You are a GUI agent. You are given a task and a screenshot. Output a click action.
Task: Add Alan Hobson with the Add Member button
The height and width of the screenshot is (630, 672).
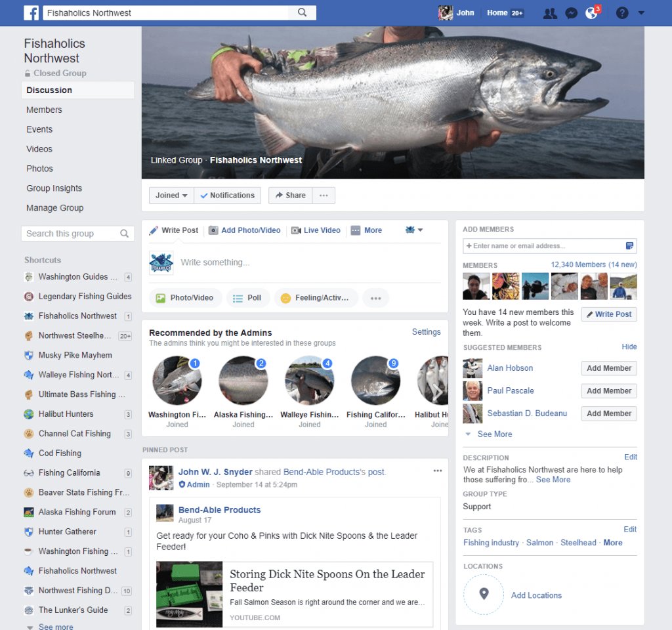[x=608, y=368]
